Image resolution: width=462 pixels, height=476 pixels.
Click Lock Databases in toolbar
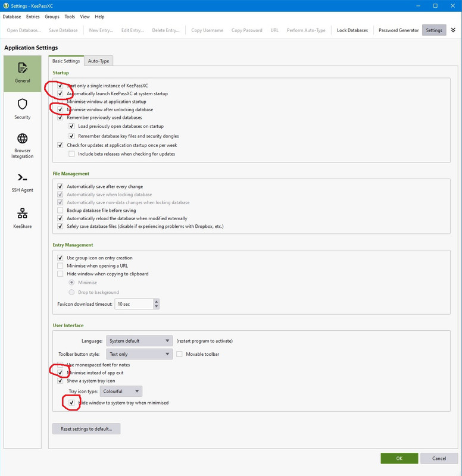[352, 30]
